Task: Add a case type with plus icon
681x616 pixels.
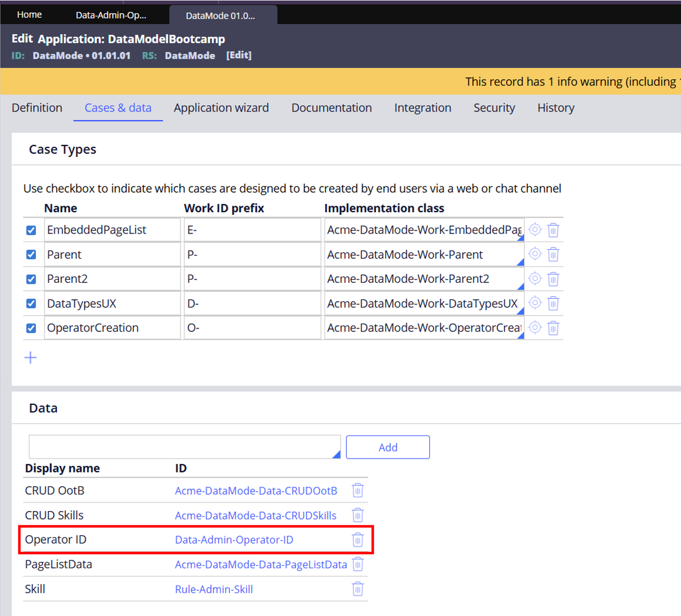Action: [x=31, y=358]
